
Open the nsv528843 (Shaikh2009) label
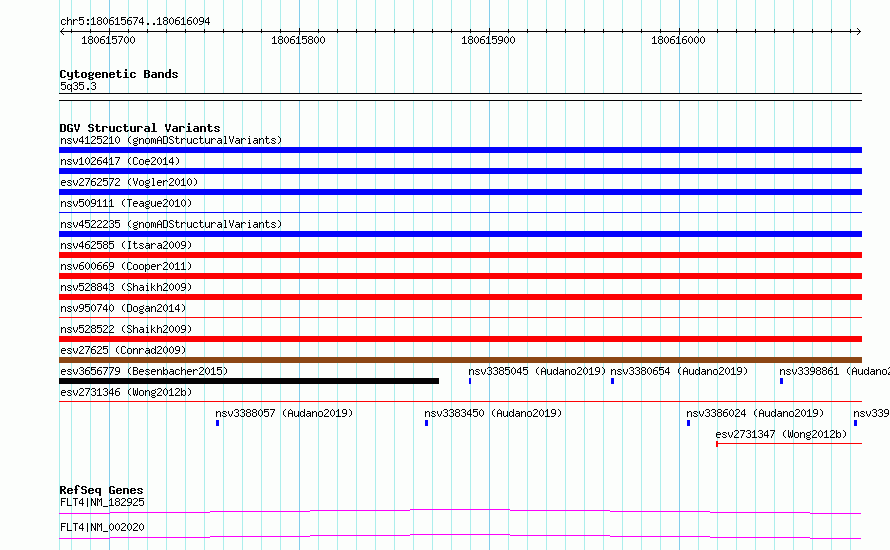pyautogui.click(x=126, y=287)
